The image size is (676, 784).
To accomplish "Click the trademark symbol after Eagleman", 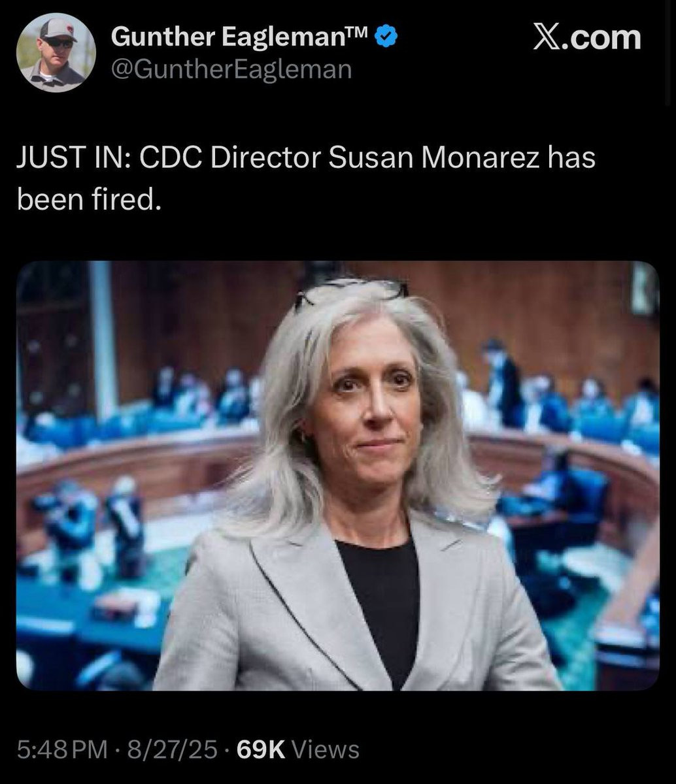I will (361, 33).
